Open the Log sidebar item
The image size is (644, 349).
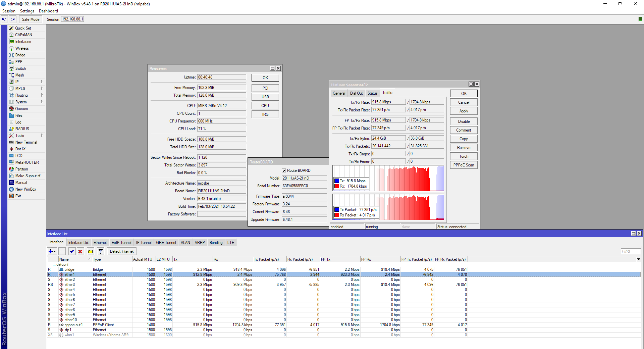(18, 122)
